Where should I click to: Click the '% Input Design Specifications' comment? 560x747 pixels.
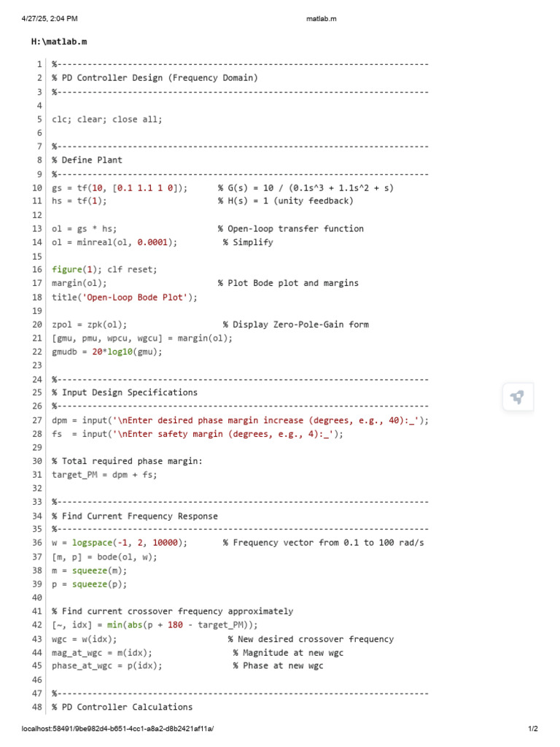(x=124, y=392)
